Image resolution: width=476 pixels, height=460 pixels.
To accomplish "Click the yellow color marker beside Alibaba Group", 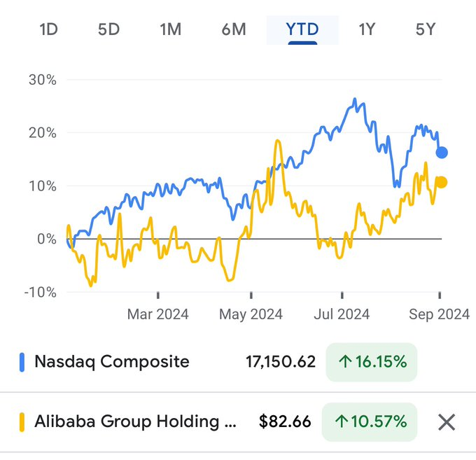I will click(22, 422).
